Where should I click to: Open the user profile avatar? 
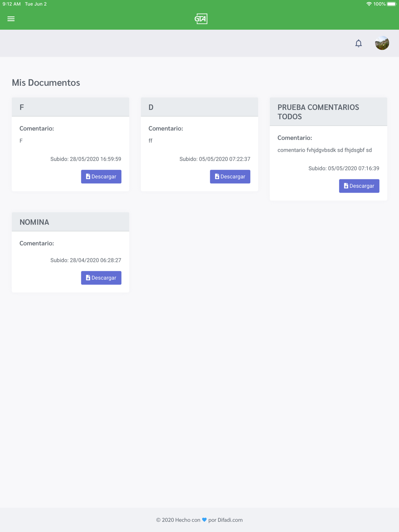(x=382, y=43)
